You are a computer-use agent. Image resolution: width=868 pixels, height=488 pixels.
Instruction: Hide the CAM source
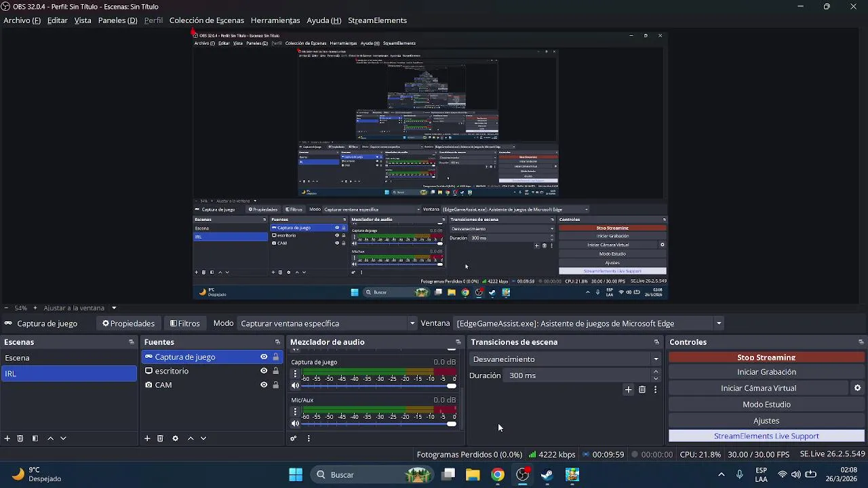(x=264, y=385)
